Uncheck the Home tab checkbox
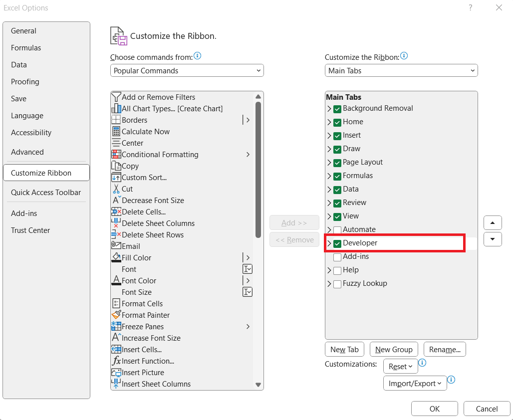 [337, 122]
